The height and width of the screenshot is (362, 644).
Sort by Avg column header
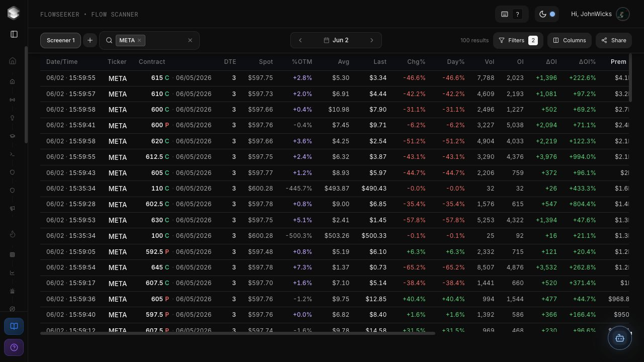343,62
